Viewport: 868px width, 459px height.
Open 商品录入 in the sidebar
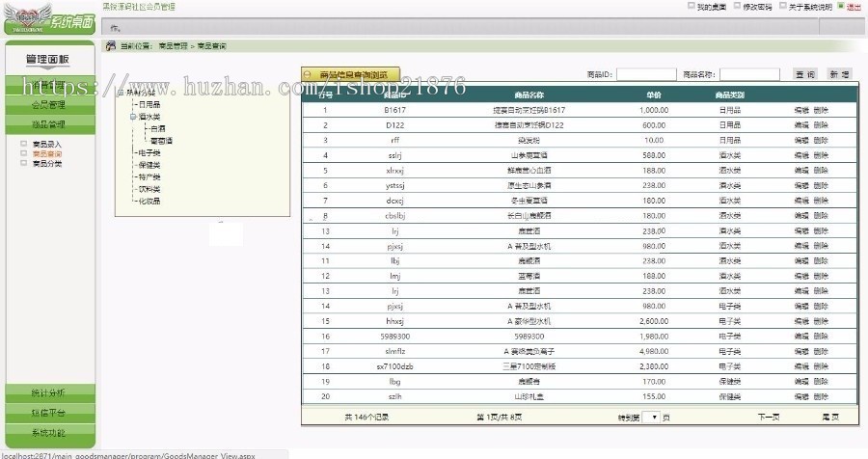47,144
